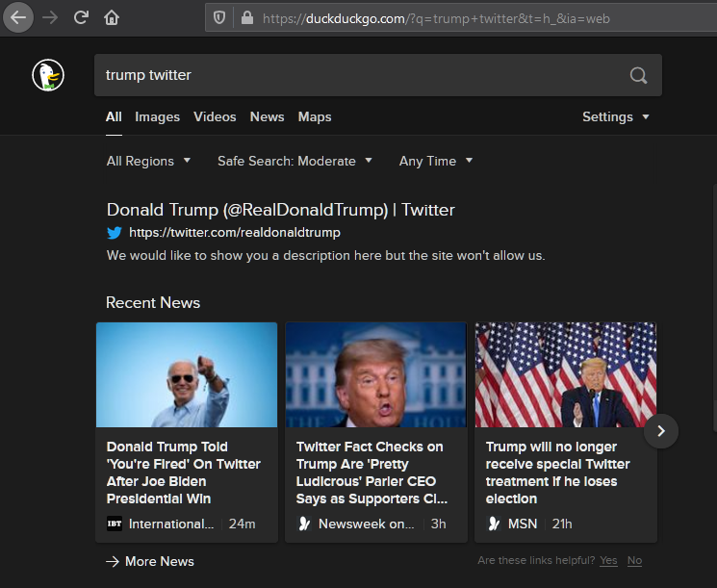This screenshot has height=588, width=717.
Task: Click the IBT source icon
Action: pos(115,524)
